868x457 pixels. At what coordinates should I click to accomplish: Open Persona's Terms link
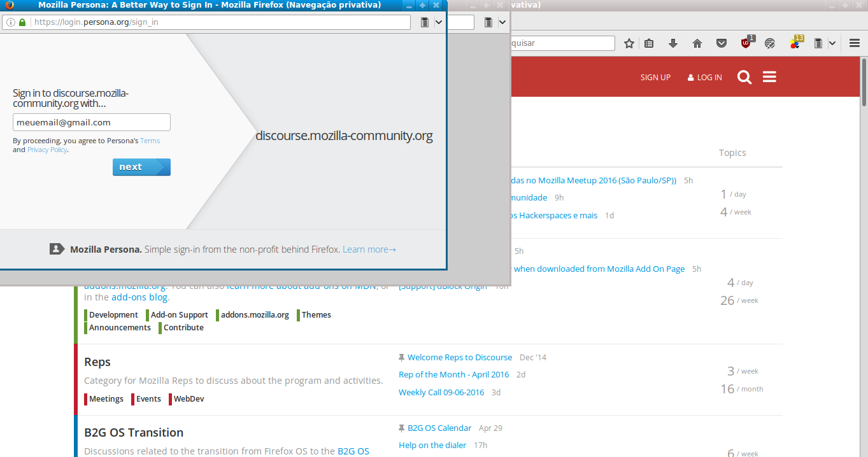coord(150,141)
